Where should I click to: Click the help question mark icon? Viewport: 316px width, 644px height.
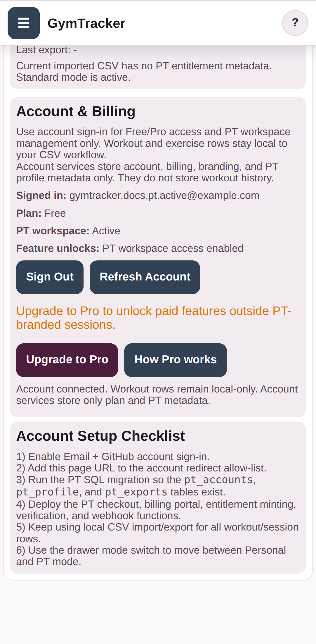pyautogui.click(x=295, y=23)
